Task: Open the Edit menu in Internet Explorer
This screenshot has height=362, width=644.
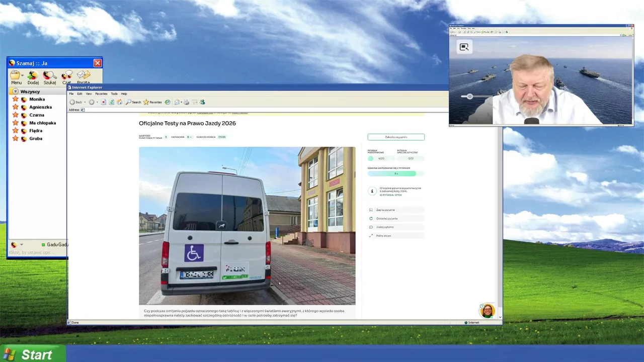Action: [x=79, y=94]
